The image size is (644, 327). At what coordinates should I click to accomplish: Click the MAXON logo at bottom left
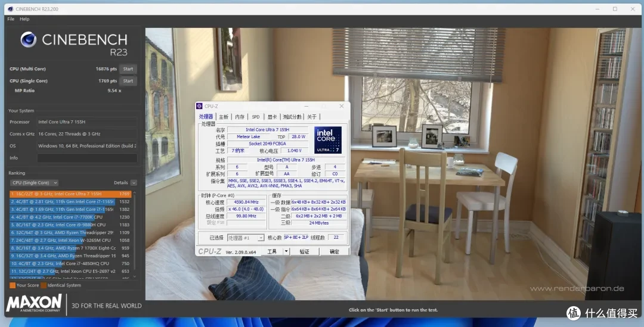tap(33, 304)
